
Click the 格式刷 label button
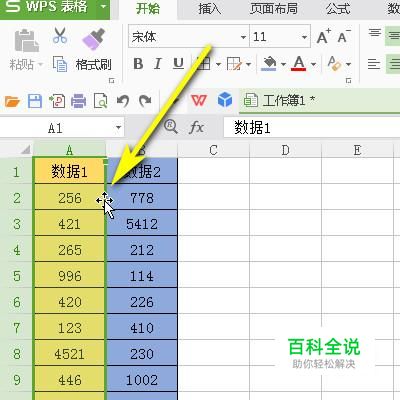[94, 64]
